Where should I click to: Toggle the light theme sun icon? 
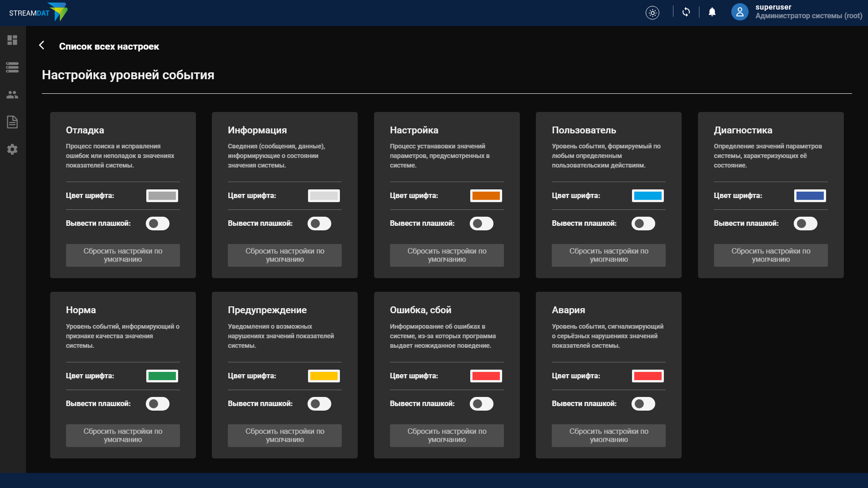[652, 13]
